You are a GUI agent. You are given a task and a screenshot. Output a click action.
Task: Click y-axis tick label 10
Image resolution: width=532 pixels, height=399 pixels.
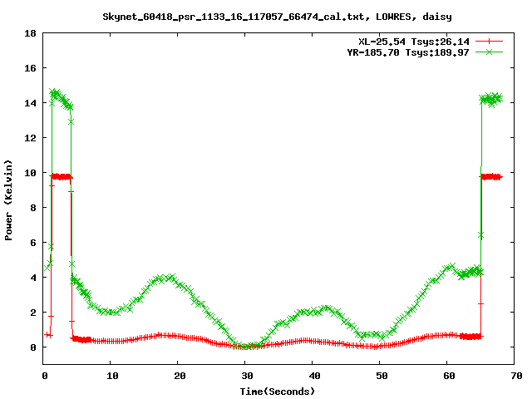coord(30,173)
